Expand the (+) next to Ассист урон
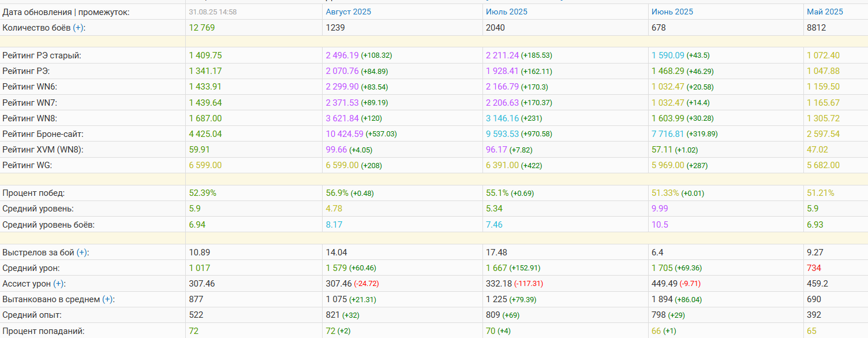This screenshot has height=338, width=868. tap(58, 284)
